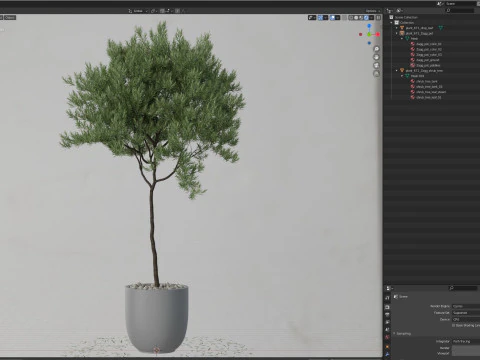Open the Global transform orientation dropdown
Viewport: 480px width, 360px height.
(138, 11)
